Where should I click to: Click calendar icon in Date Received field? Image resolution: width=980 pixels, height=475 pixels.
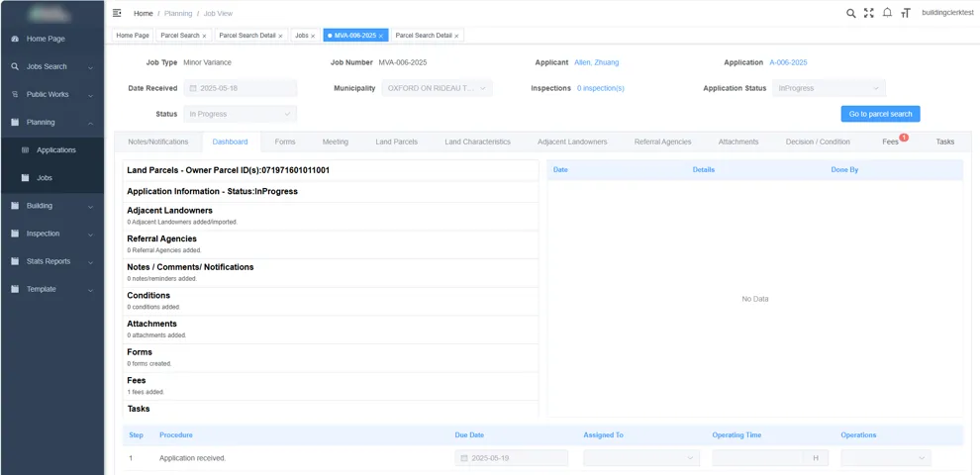pyautogui.click(x=193, y=89)
